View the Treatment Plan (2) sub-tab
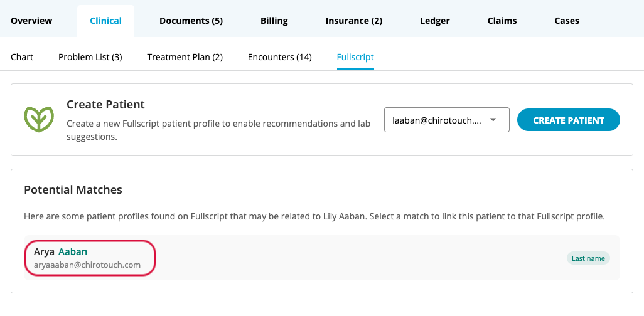Image resolution: width=644 pixels, height=316 pixels. click(x=185, y=57)
